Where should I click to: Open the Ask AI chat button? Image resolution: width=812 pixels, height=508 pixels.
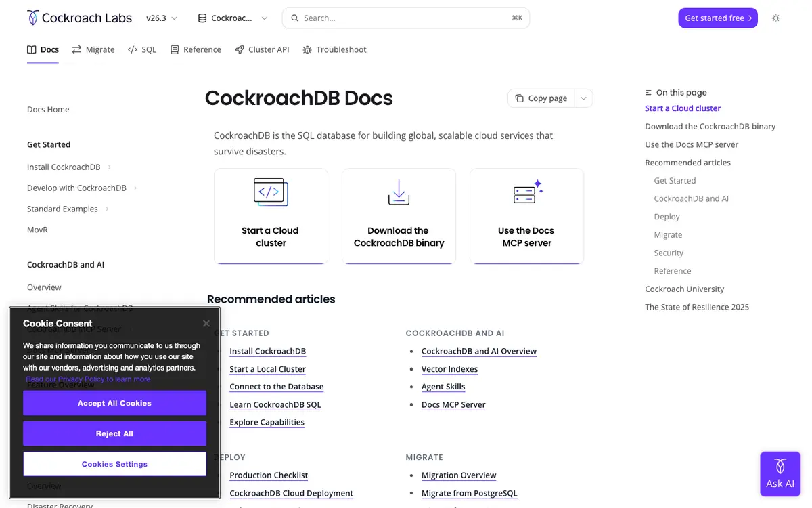tap(780, 475)
